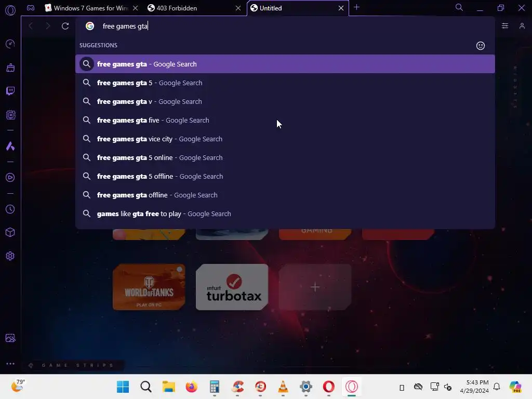
Task: Select suggestion free games gta 5 offline
Action: pos(285,176)
